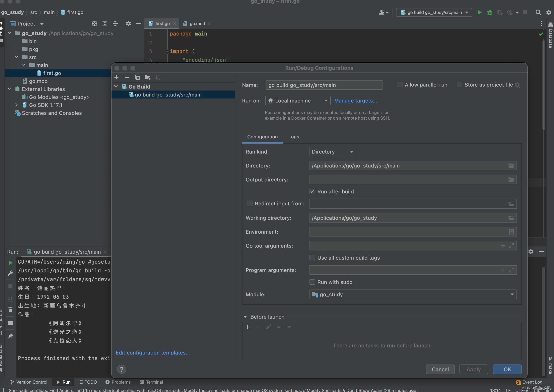Click the Select Opened File target icon
Viewport: 554px width, 392px height.
pos(94,24)
